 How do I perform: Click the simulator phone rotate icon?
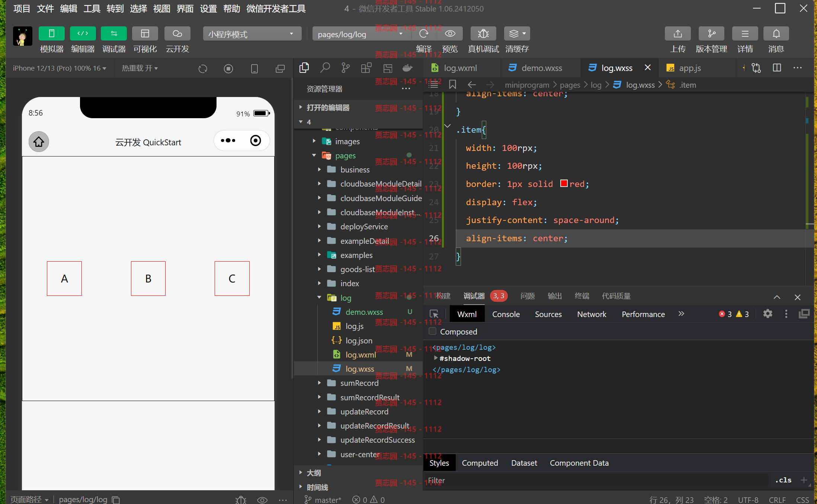254,69
